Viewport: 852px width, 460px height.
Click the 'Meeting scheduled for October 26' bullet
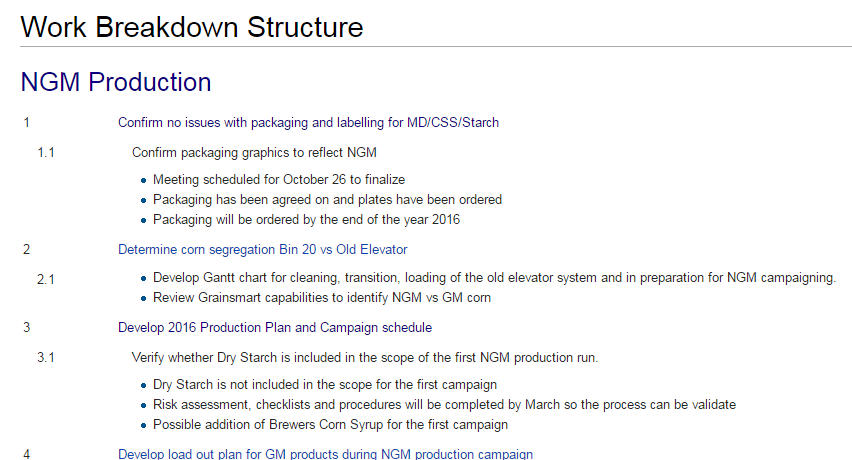[279, 180]
